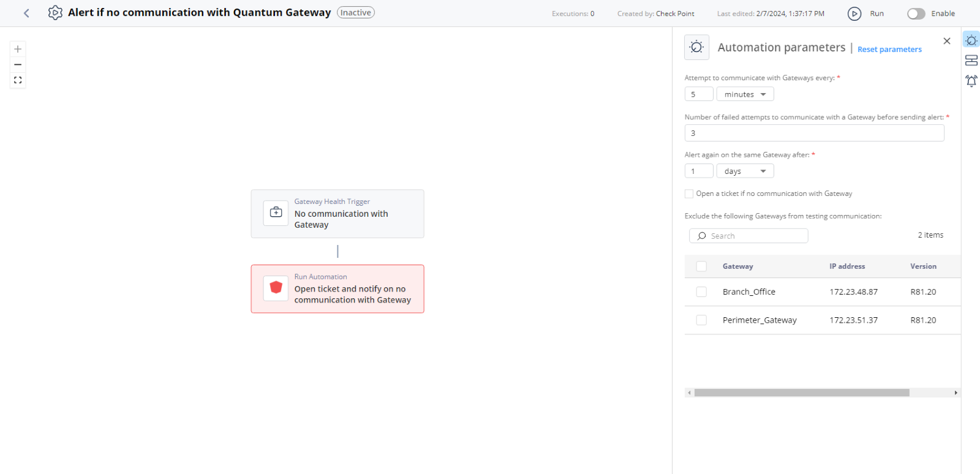Reset parameters link
The width and height of the screenshot is (980, 474).
click(x=889, y=50)
